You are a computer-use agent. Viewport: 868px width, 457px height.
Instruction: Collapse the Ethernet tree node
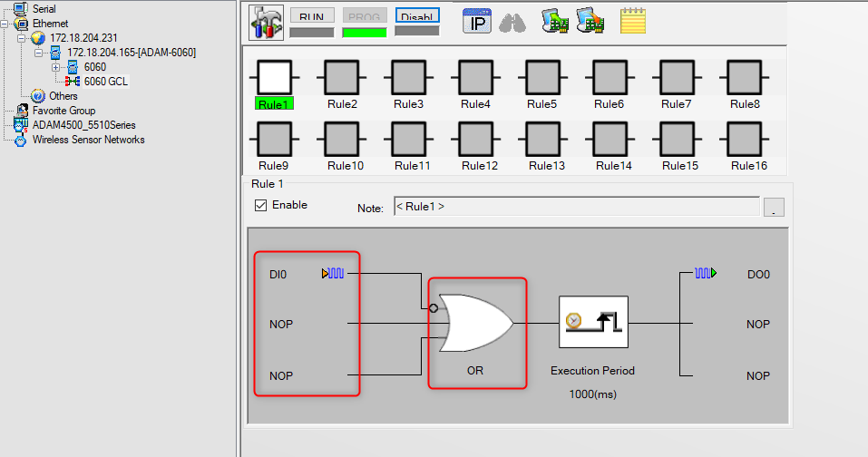[5, 24]
